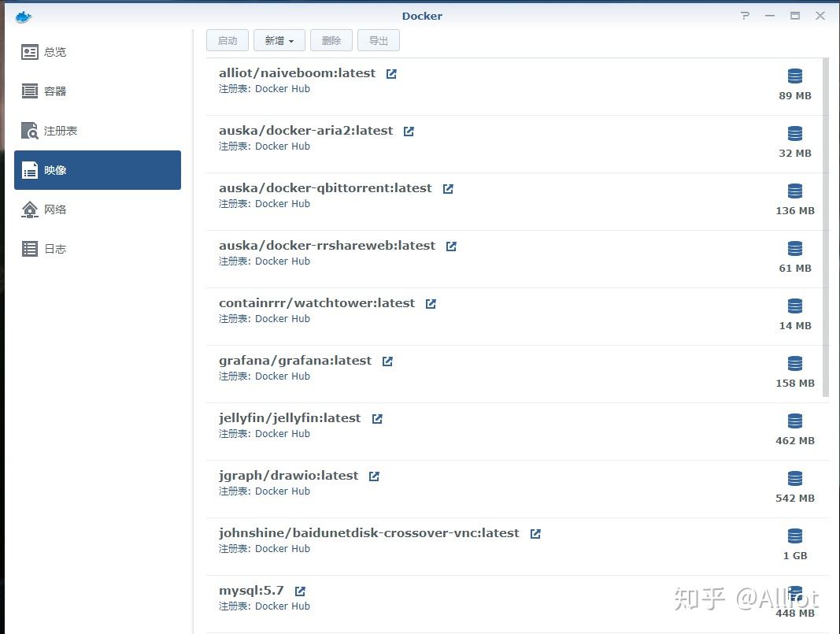The image size is (840, 634).
Task: Click the external link icon next to grafana/grafana:latest
Action: [387, 360]
